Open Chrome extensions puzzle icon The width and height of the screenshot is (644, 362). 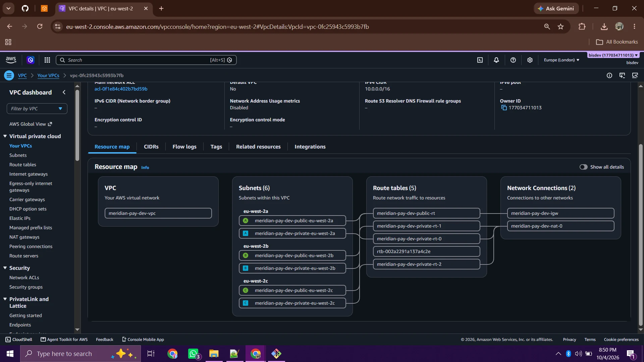pos(582,26)
